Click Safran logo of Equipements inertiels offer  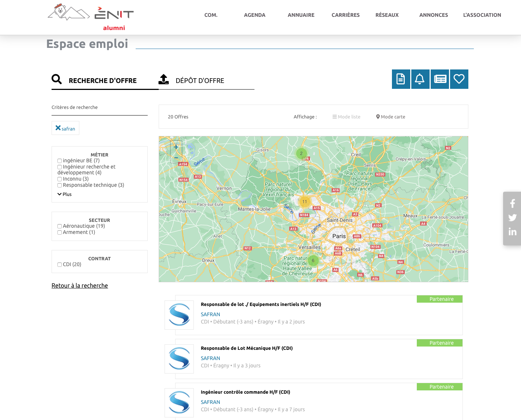pyautogui.click(x=179, y=315)
